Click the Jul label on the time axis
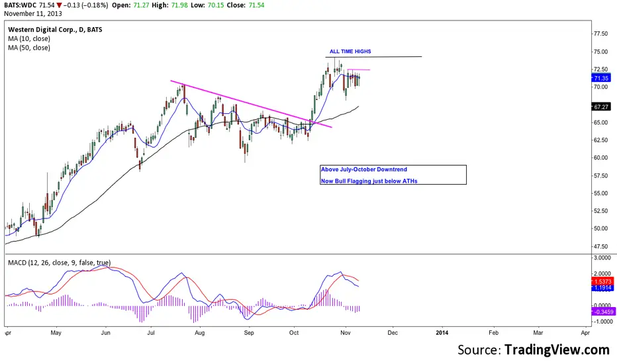Viewport: 617px width, 364px height. [151, 332]
